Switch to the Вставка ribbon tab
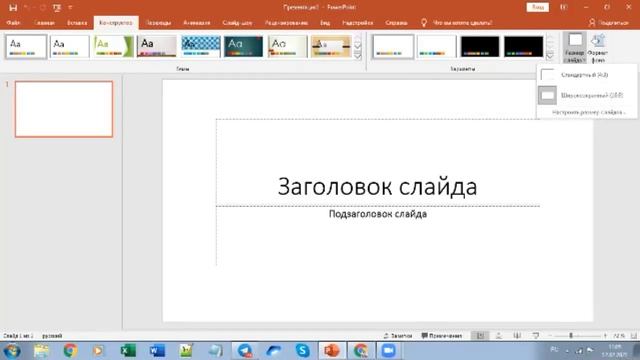The image size is (640, 360). click(77, 23)
